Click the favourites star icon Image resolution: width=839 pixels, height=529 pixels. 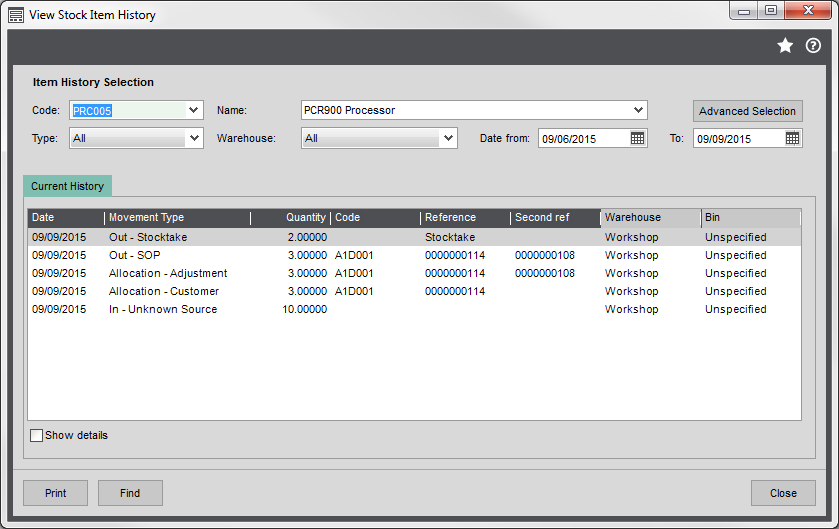click(785, 46)
